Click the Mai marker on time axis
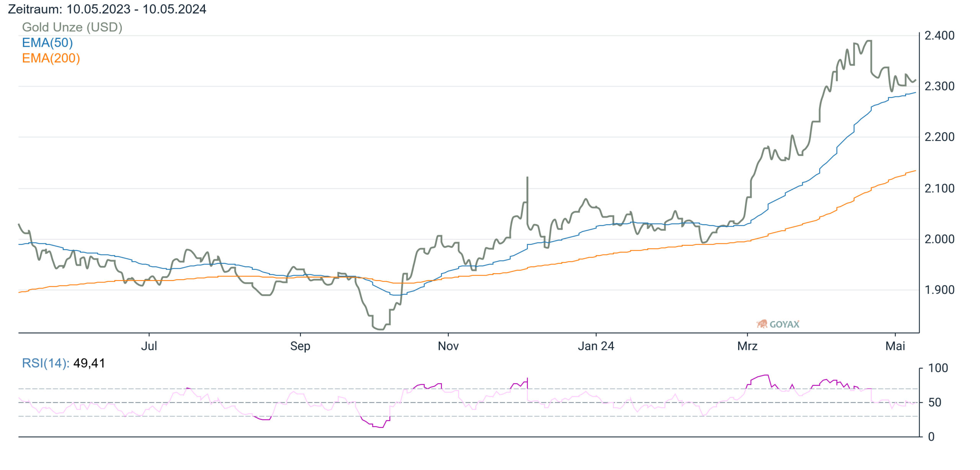Image resolution: width=980 pixels, height=470 pixels. pyautogui.click(x=895, y=346)
